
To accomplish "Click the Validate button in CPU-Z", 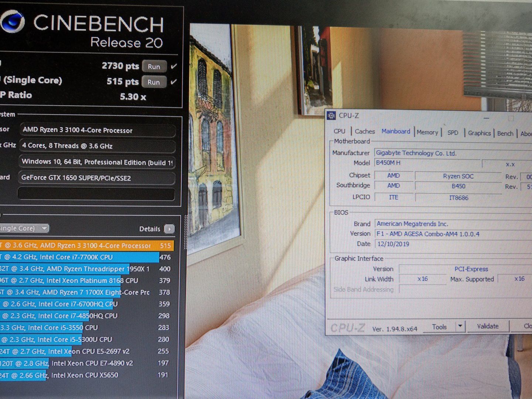I will [x=488, y=326].
